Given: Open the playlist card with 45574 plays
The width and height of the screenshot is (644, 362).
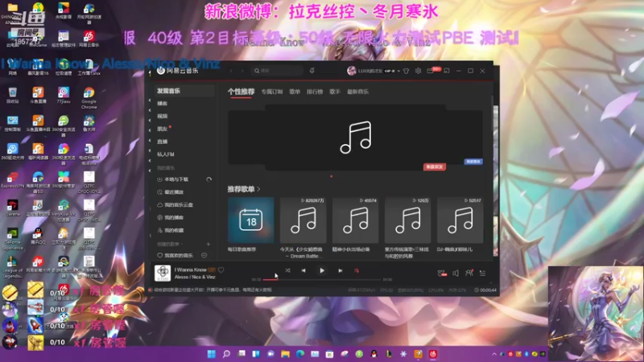Looking at the screenshot, I should coord(355,220).
